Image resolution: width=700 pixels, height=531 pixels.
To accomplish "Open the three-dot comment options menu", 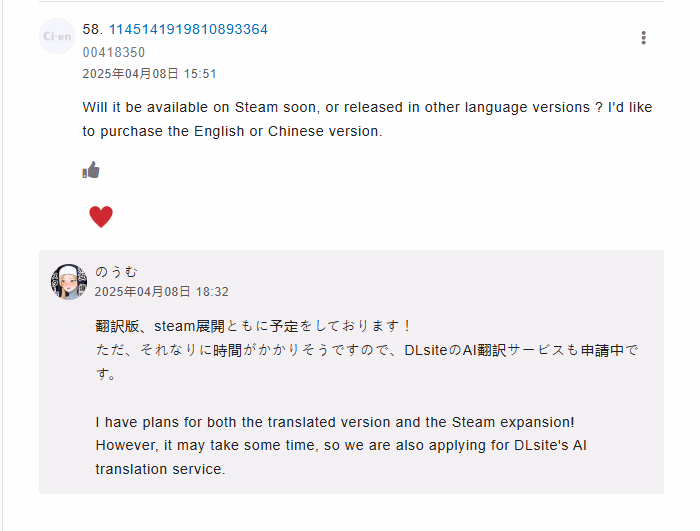I will click(x=643, y=38).
